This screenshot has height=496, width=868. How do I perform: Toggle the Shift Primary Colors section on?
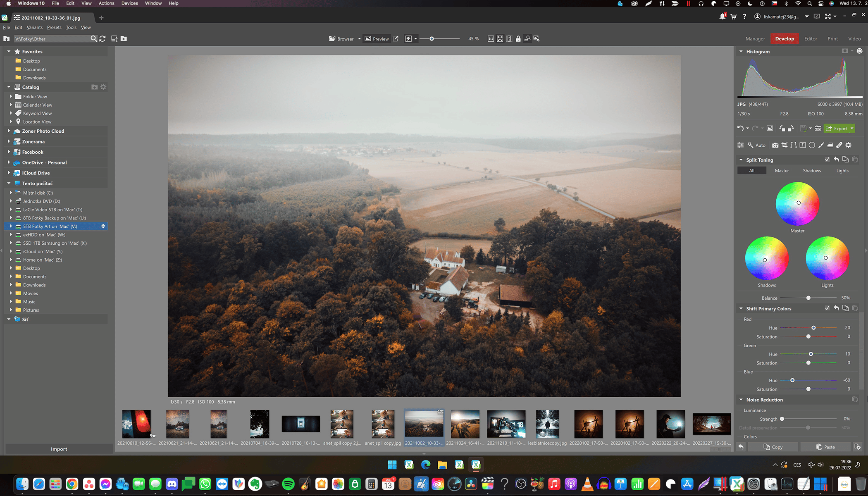point(826,308)
